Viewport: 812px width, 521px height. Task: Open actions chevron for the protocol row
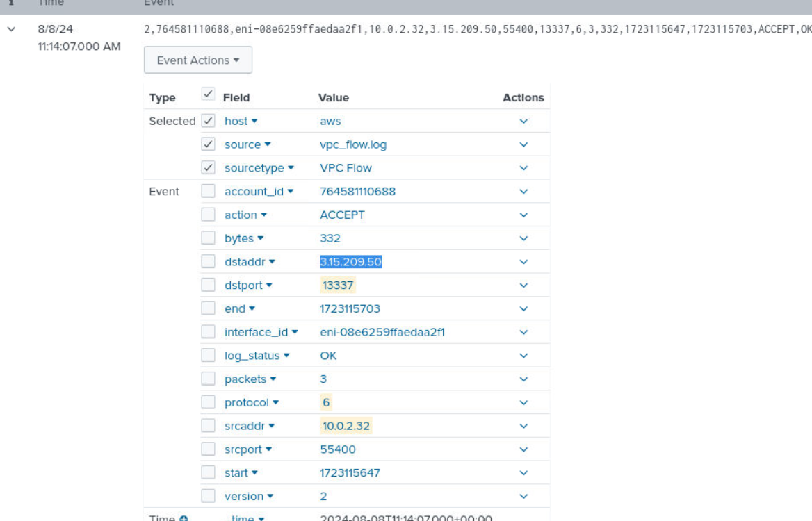[x=523, y=403]
